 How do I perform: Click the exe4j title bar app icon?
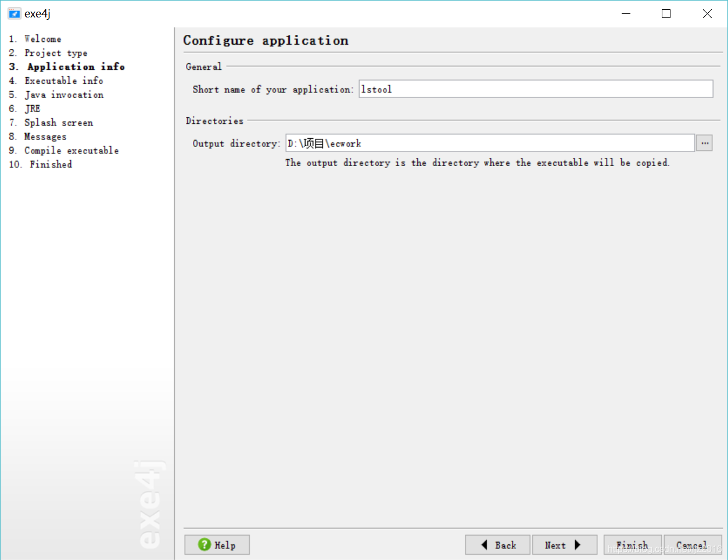pos(15,13)
